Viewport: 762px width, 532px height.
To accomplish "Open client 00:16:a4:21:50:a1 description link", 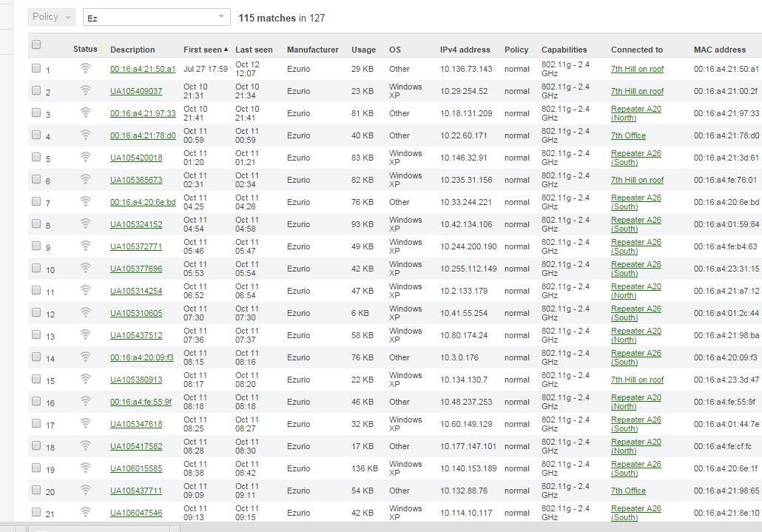I will coord(143,69).
